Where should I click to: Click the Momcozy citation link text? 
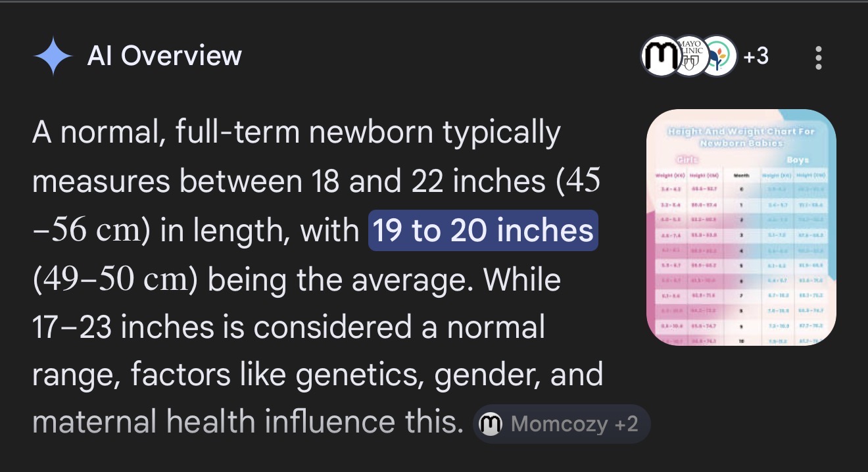558,425
